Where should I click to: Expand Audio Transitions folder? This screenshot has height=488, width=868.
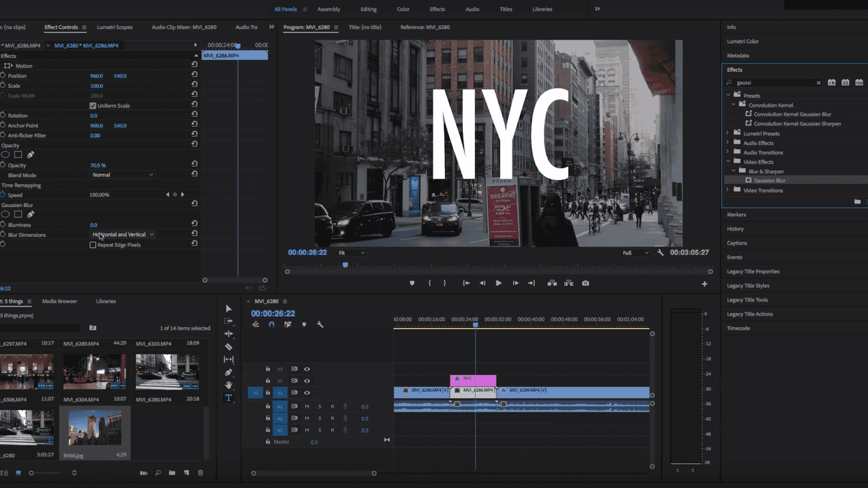pyautogui.click(x=728, y=152)
